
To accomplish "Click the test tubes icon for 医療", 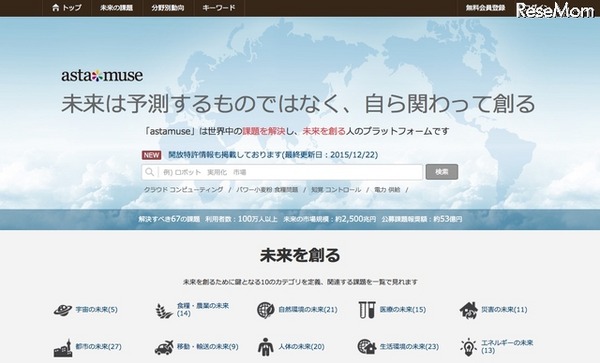I will (x=367, y=310).
